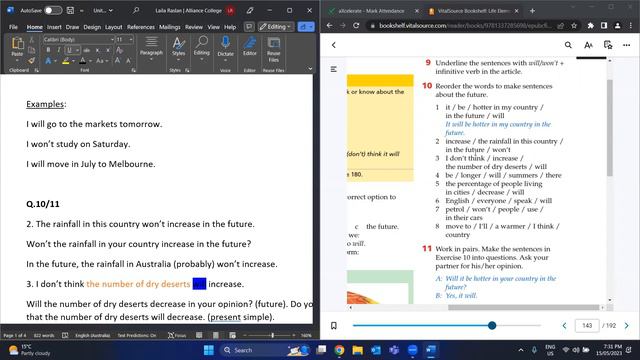Toggle Underline formatting
The image size is (640, 360).
click(69, 50)
